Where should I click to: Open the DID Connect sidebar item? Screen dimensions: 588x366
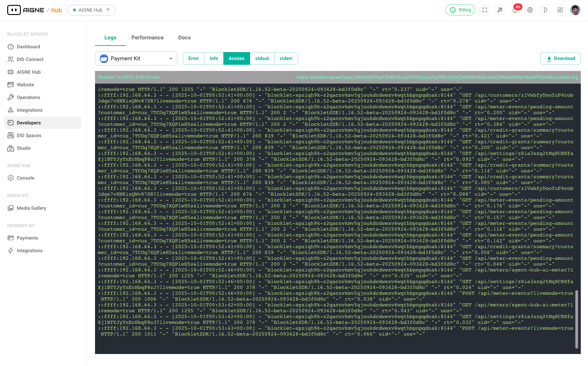tap(30, 59)
